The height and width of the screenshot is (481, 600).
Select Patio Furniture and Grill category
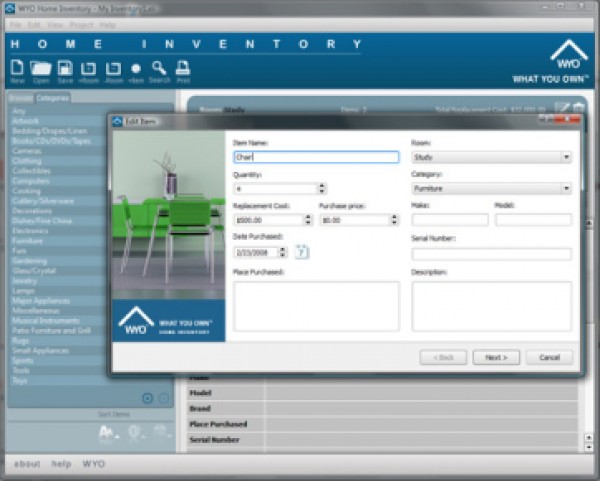click(x=52, y=331)
